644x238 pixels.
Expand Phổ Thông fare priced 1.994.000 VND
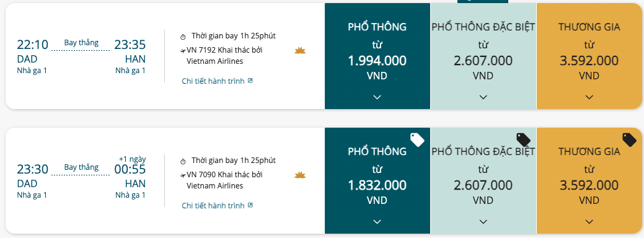click(377, 97)
